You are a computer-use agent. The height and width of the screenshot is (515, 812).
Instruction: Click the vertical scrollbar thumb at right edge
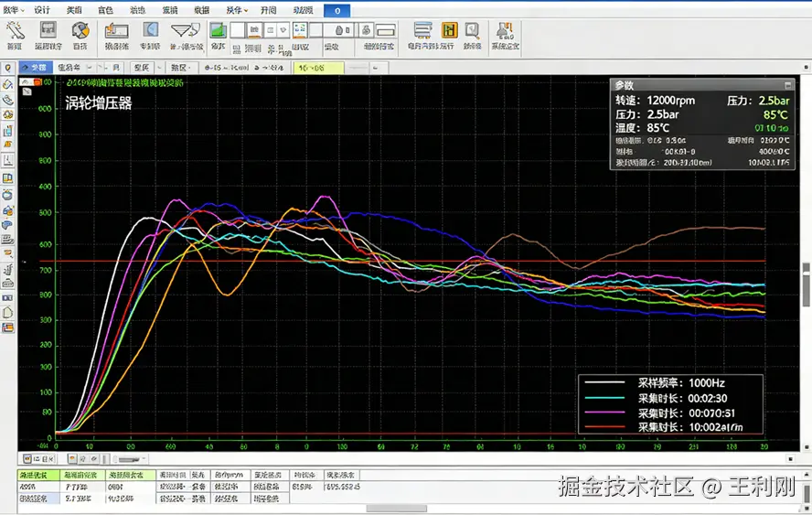click(807, 284)
